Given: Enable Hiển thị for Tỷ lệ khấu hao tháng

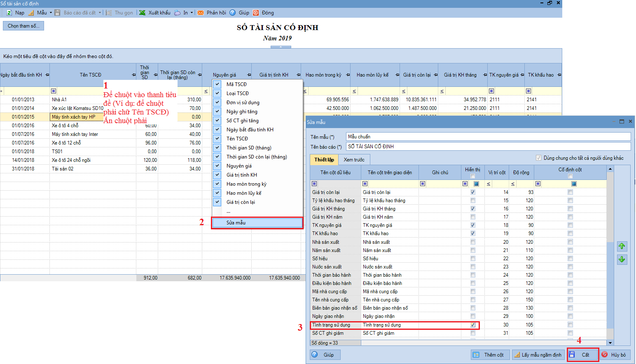Looking at the screenshot, I should tap(473, 201).
